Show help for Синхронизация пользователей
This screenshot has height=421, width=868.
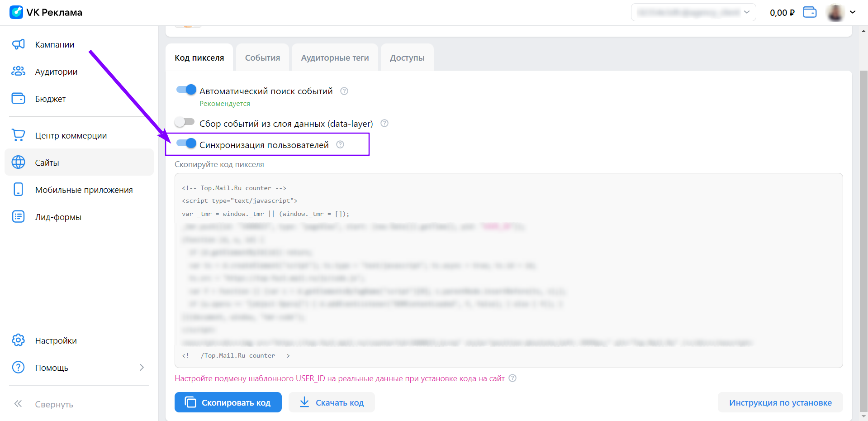click(x=340, y=144)
